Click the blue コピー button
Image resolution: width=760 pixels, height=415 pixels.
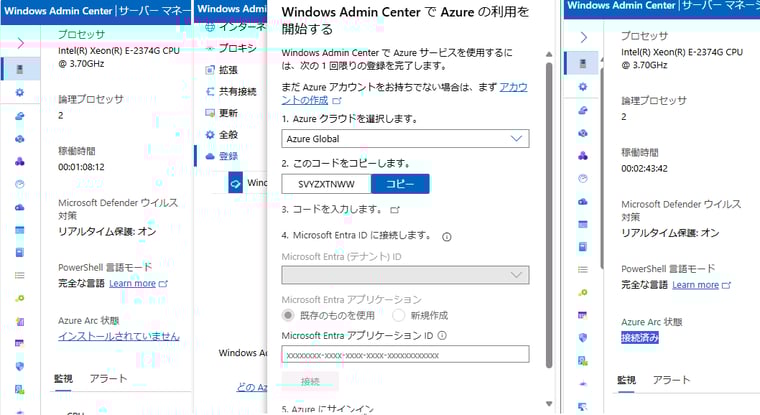pos(400,184)
